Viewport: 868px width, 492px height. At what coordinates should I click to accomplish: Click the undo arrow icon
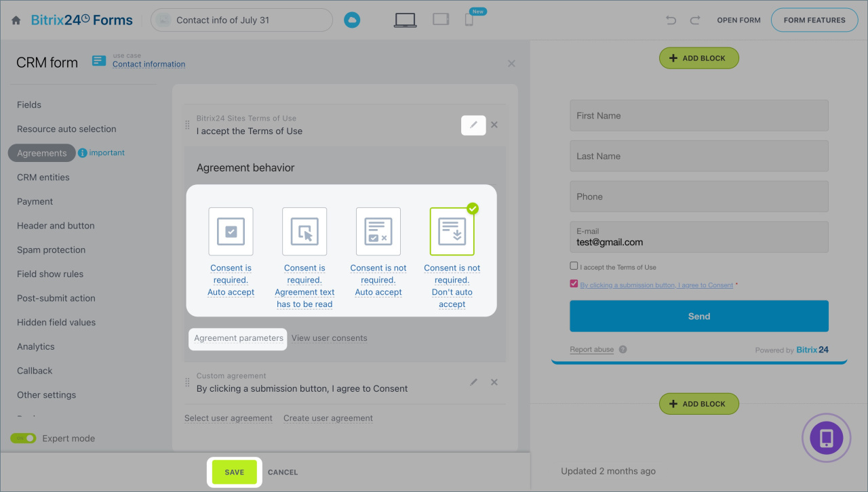pyautogui.click(x=671, y=20)
